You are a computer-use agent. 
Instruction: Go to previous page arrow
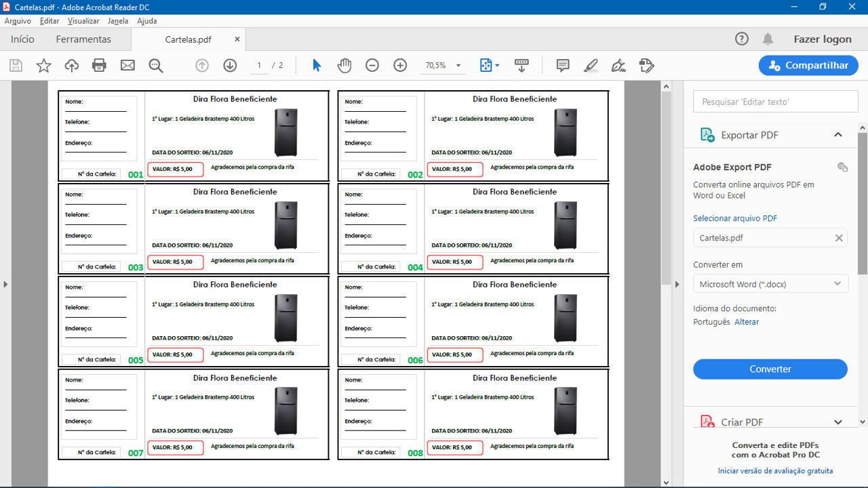tap(201, 65)
